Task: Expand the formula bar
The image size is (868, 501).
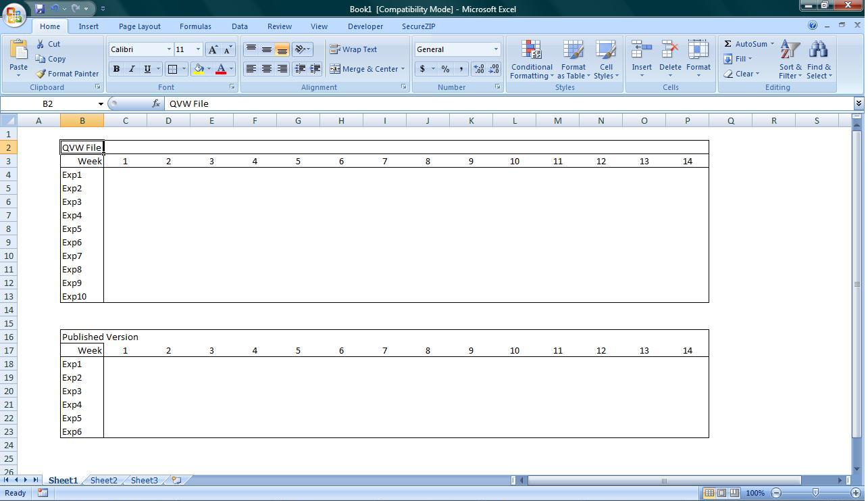Action: [x=859, y=103]
